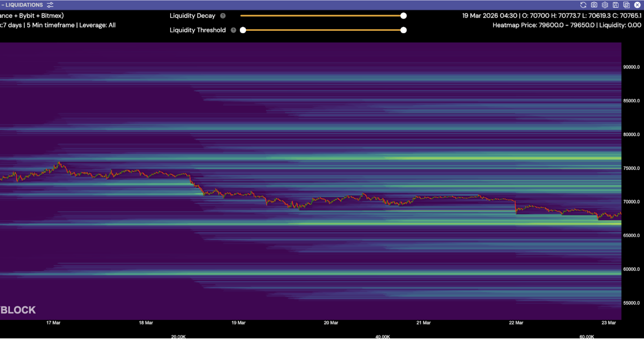
Task: Click the Liquidity Decay slider handle
Action: click(x=403, y=16)
